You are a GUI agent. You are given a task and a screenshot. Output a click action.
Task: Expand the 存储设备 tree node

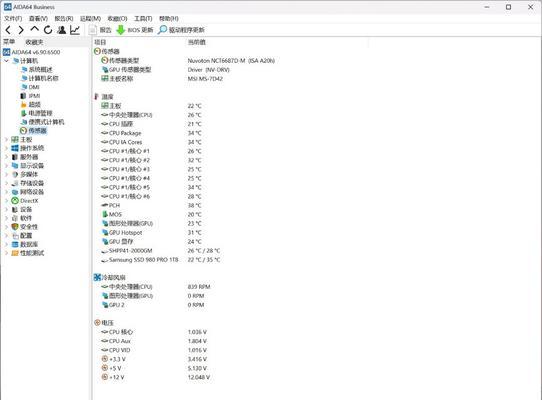coord(6,183)
